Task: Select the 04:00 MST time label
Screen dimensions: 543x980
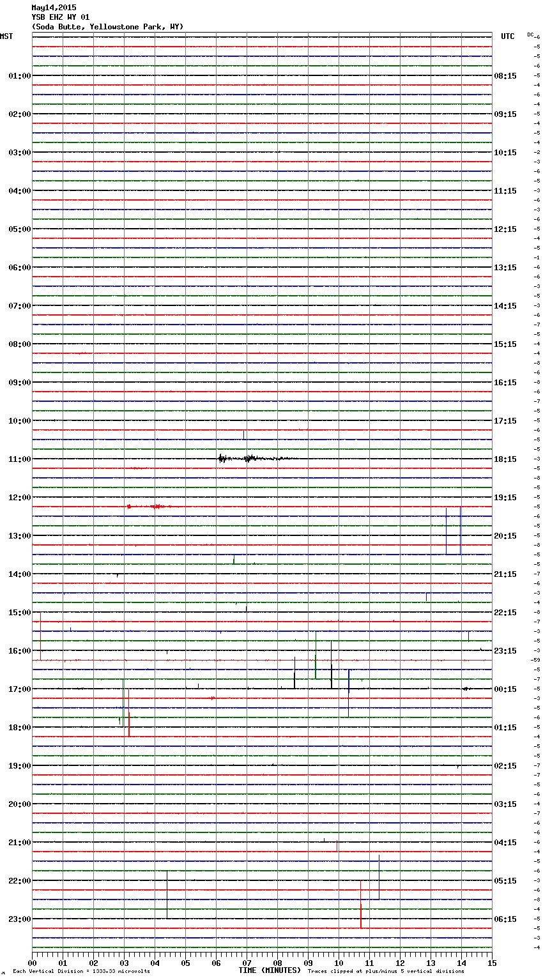Action: coord(20,191)
